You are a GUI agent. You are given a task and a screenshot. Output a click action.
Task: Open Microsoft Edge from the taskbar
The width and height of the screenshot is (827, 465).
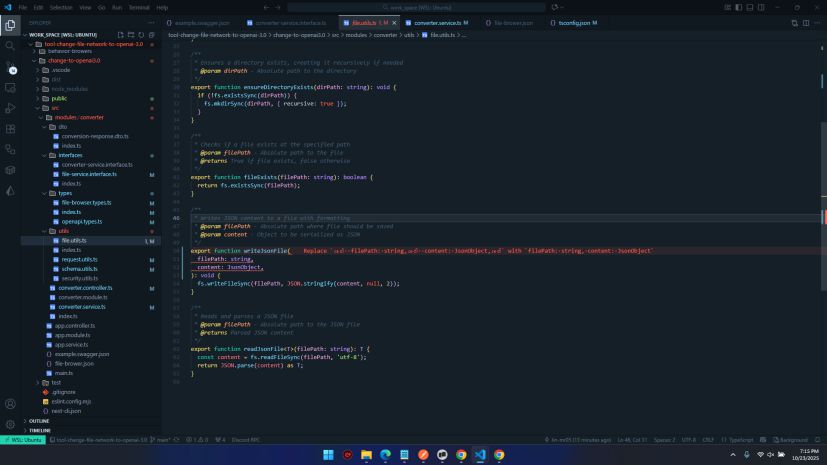point(385,454)
